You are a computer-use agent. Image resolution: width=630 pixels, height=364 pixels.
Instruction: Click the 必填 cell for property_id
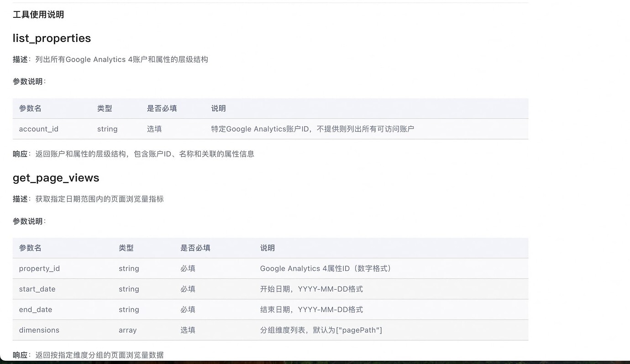click(188, 268)
